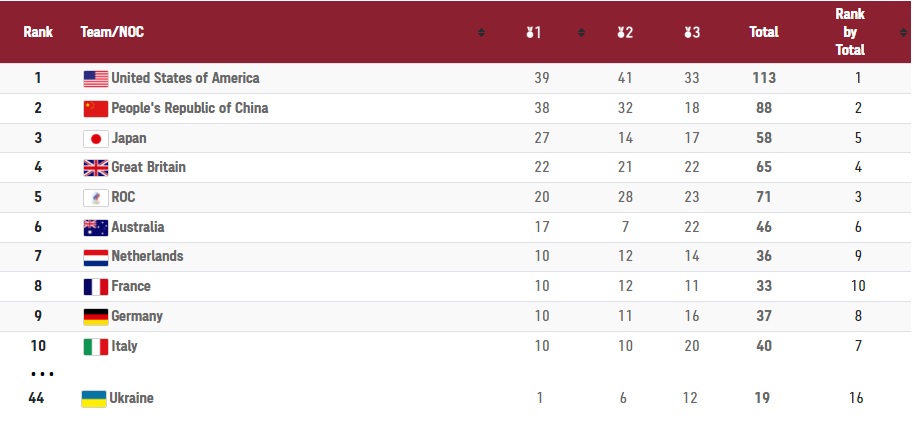Screen dimensions: 924x430
Task: Click the Italy flag icon
Action: [96, 346]
